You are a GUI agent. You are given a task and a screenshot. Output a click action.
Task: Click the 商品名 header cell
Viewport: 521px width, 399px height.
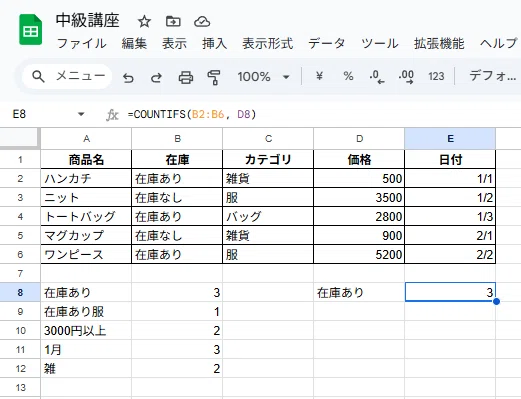pyautogui.click(x=86, y=160)
